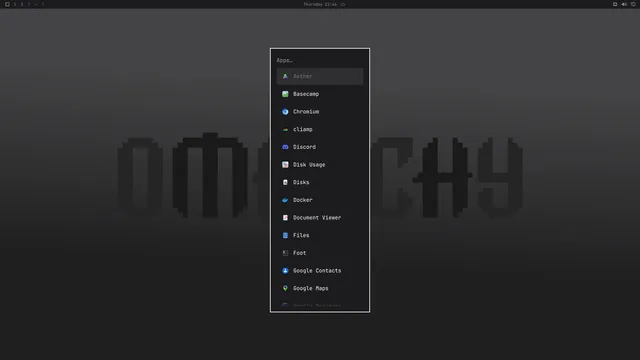Click the clock in the top bar
The width and height of the screenshot is (640, 360).
[x=320, y=4]
